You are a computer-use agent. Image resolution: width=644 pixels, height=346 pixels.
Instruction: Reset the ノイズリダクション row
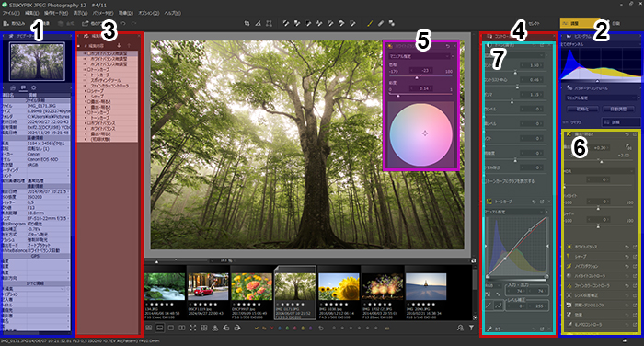tap(627, 266)
